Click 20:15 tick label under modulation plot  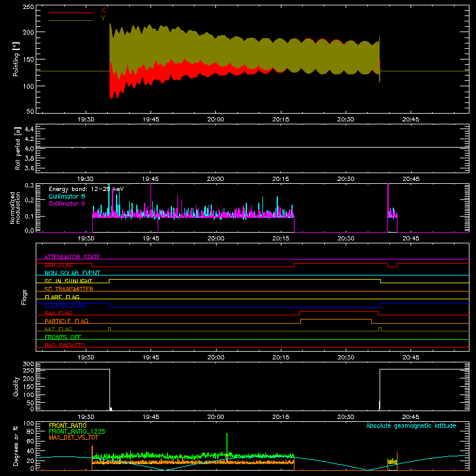click(281, 239)
